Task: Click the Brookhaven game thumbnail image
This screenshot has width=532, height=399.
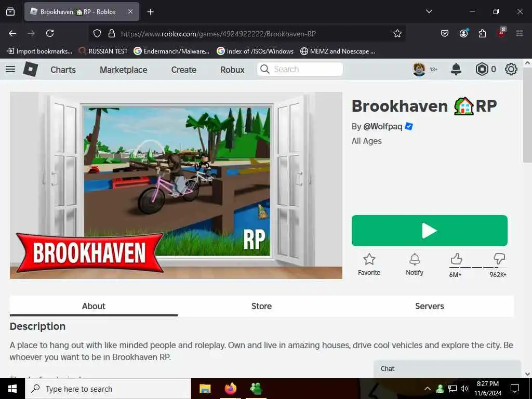Action: (x=176, y=185)
